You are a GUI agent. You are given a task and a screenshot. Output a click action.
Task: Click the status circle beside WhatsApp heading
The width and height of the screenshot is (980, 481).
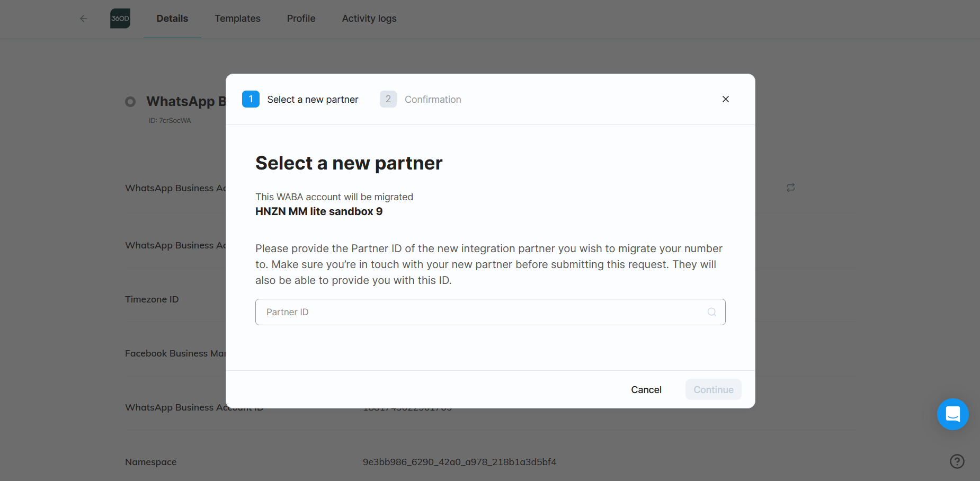130,102
